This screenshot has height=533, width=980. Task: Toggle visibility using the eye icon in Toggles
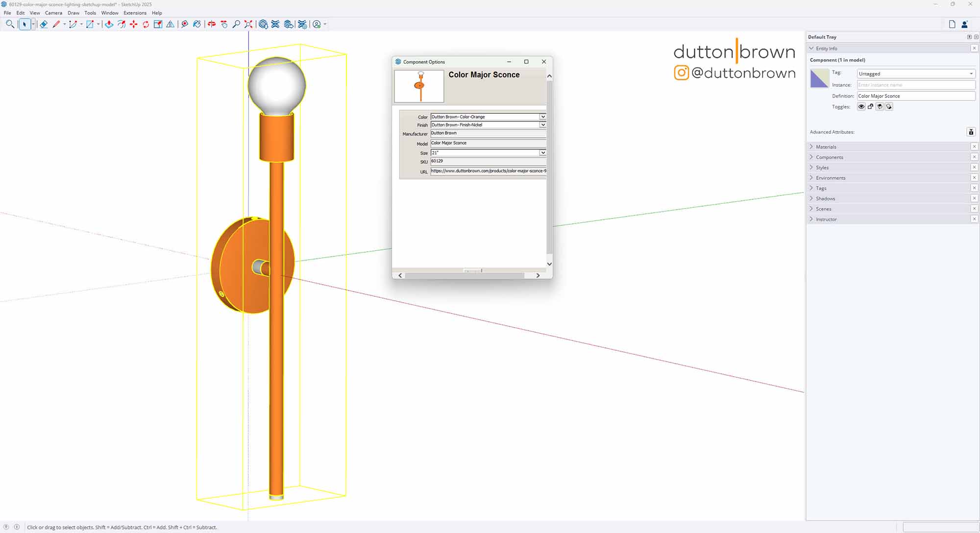point(861,106)
